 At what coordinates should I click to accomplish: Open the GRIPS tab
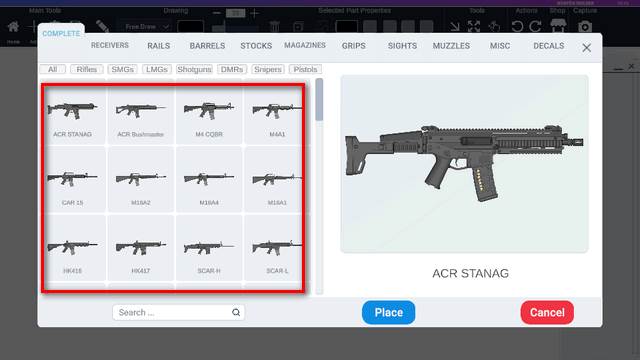tap(354, 46)
